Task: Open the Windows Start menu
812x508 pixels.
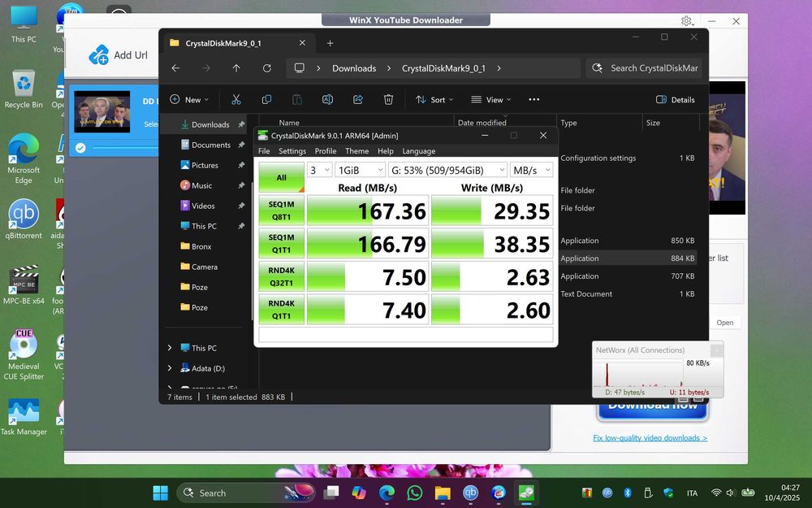Action: 161,493
